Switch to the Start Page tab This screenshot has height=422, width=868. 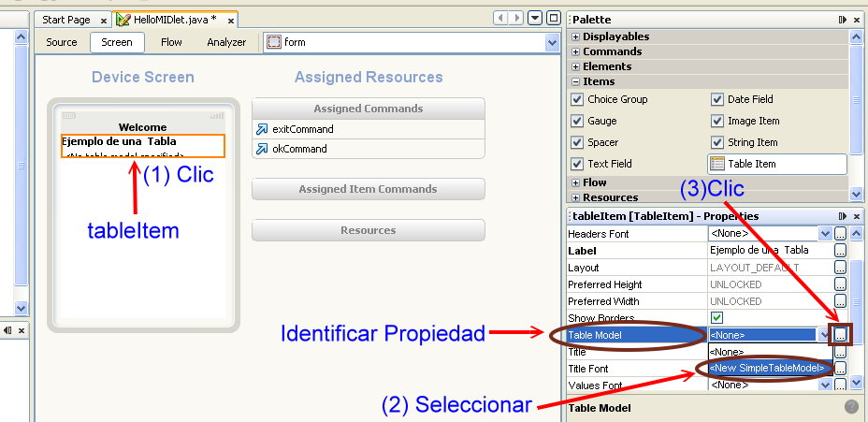(65, 20)
